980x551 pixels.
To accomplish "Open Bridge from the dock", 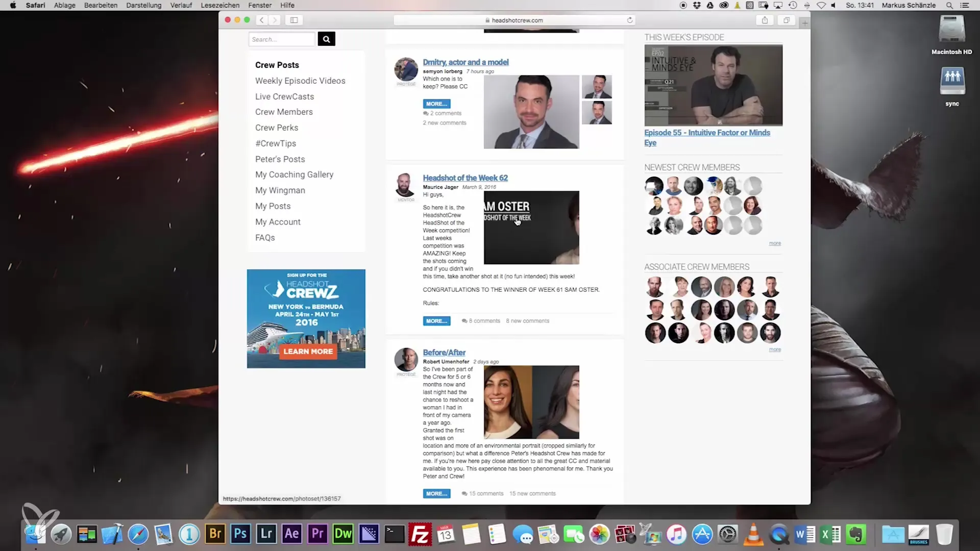I will point(215,534).
